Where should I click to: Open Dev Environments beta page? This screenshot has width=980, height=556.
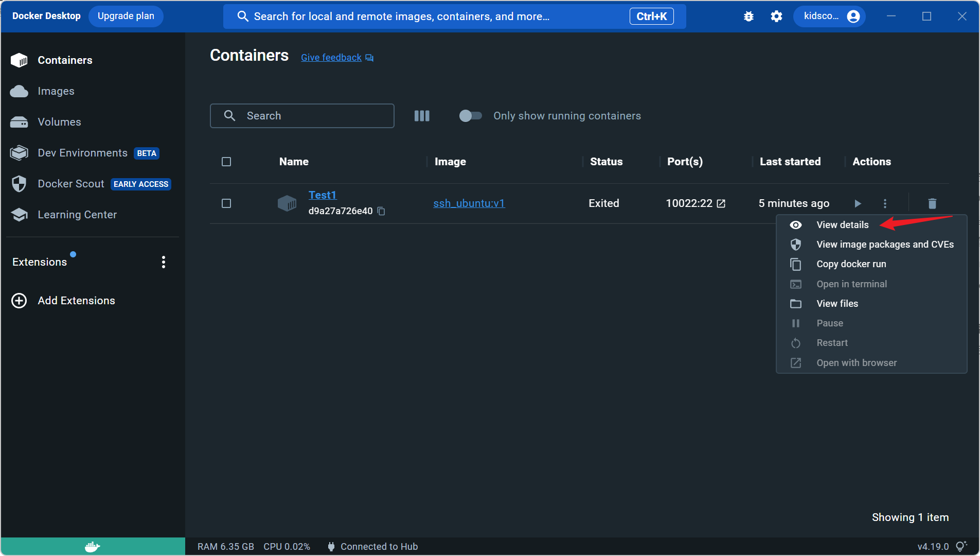[x=84, y=153]
